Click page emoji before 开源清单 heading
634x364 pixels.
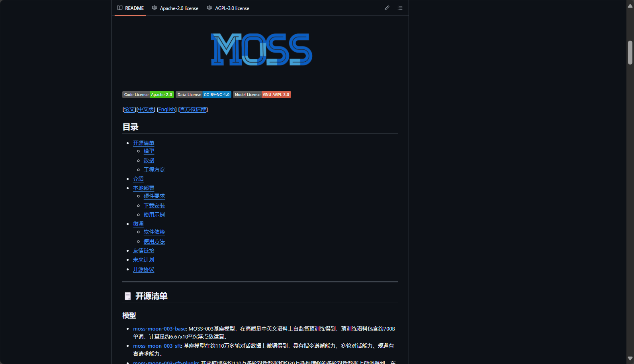tap(127, 296)
